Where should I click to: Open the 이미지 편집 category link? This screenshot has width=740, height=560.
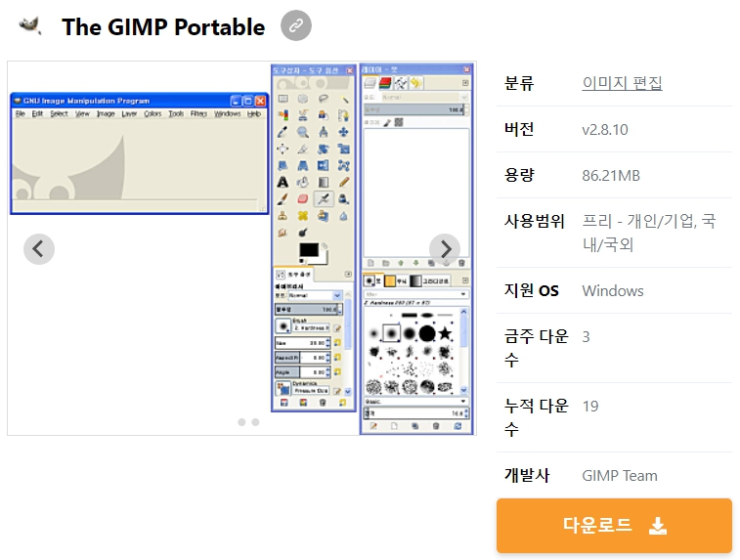622,83
